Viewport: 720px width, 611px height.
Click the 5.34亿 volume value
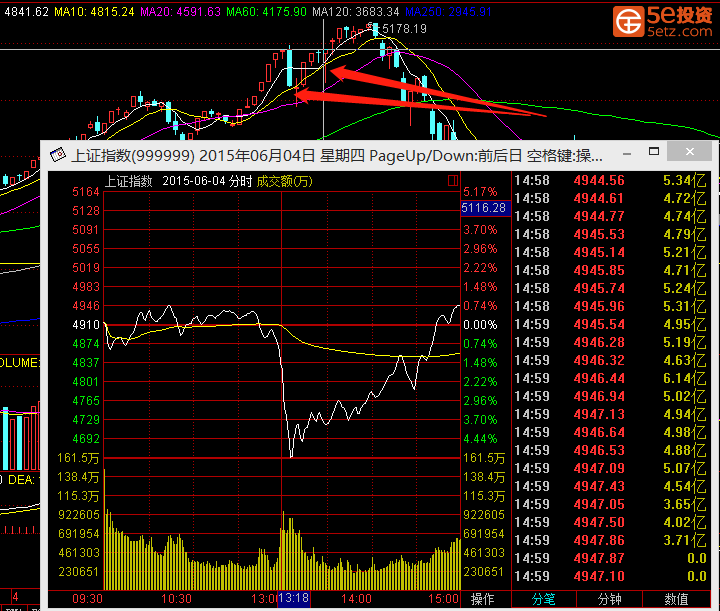pos(685,180)
